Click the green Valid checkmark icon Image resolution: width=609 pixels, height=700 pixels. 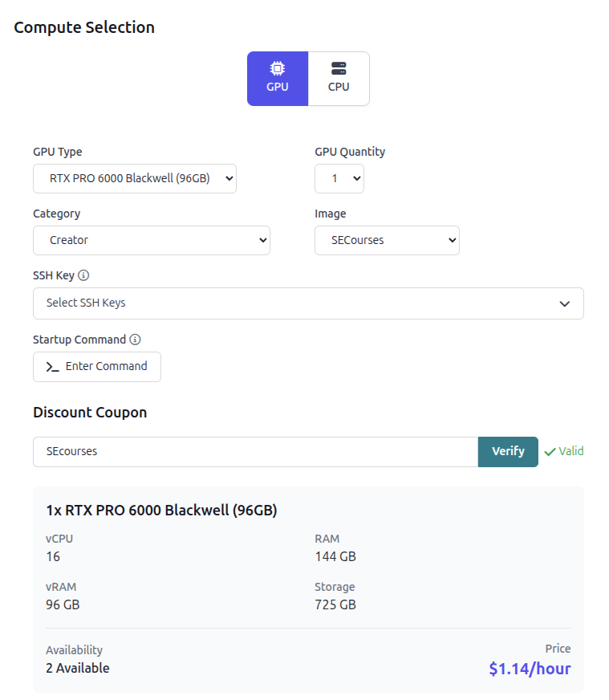click(x=550, y=452)
